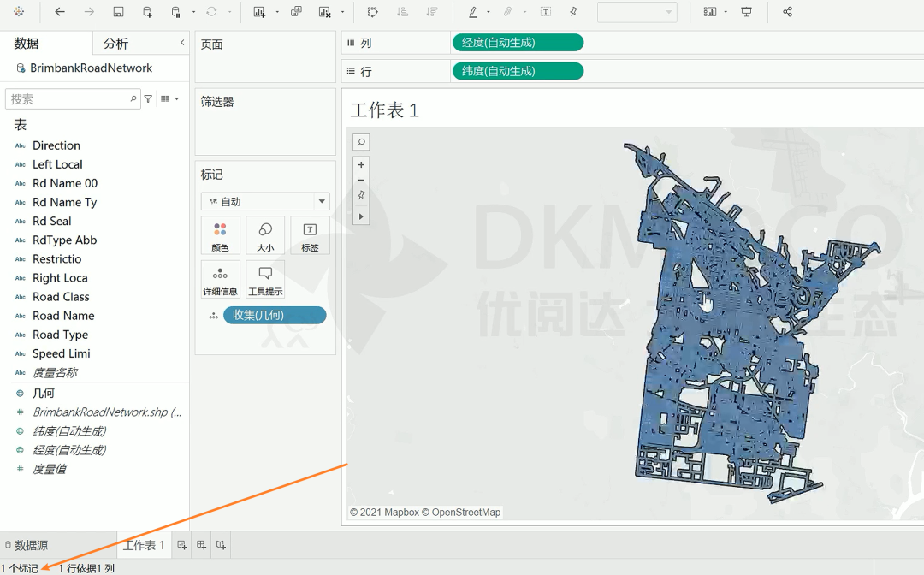The height and width of the screenshot is (575, 924).
Task: Expand the map toolbar arrow for more tools
Action: [x=361, y=216]
